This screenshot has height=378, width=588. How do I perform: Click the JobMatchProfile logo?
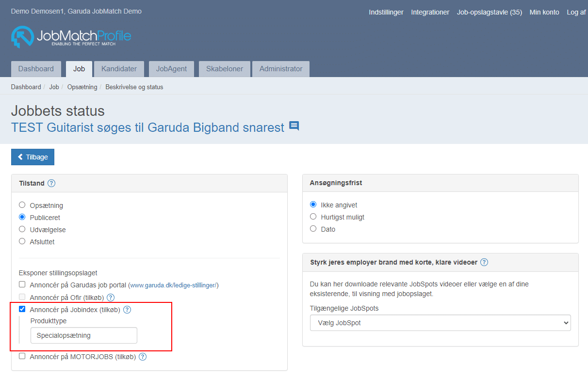point(71,37)
